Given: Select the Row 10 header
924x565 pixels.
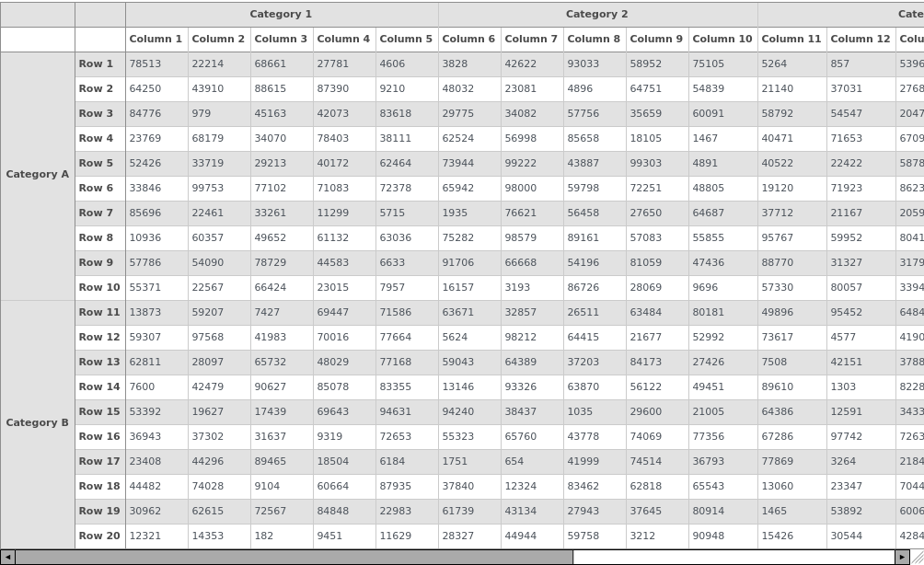Looking at the screenshot, I should tap(99, 287).
